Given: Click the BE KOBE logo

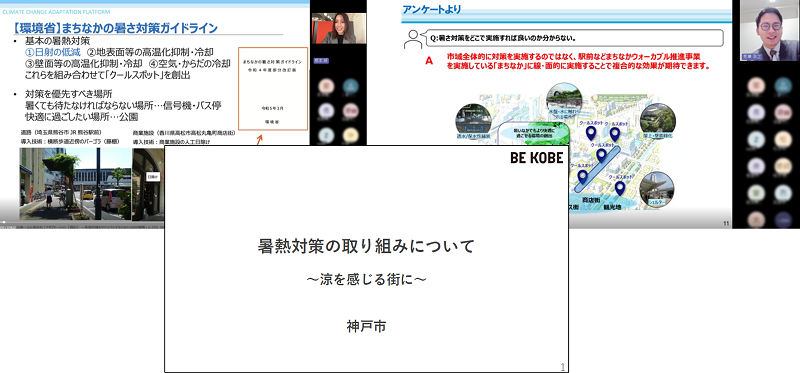Looking at the screenshot, I should (537, 158).
